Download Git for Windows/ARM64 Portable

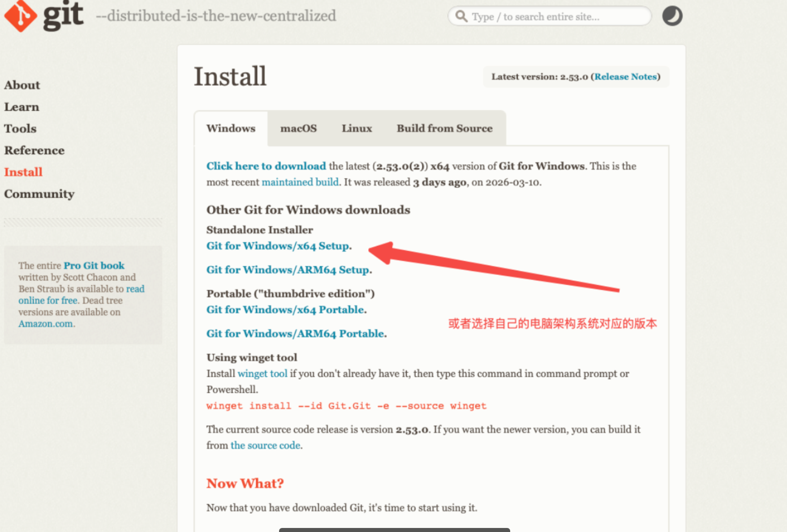pyautogui.click(x=295, y=334)
